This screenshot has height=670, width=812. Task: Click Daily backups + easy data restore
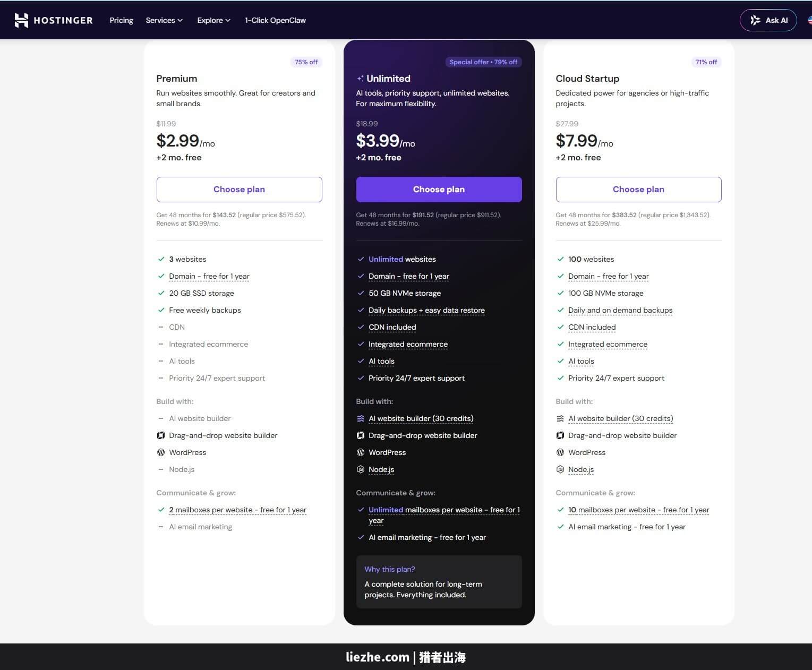(426, 310)
